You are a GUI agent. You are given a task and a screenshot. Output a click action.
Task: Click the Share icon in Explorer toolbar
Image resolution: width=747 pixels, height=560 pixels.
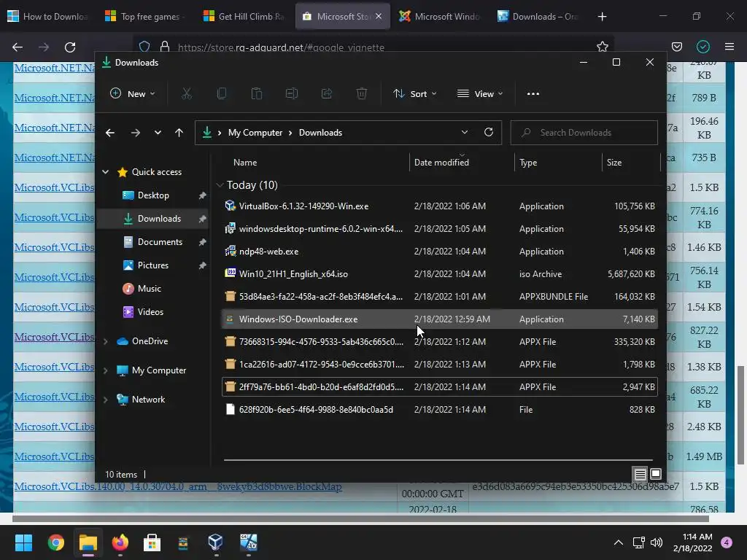(x=327, y=94)
